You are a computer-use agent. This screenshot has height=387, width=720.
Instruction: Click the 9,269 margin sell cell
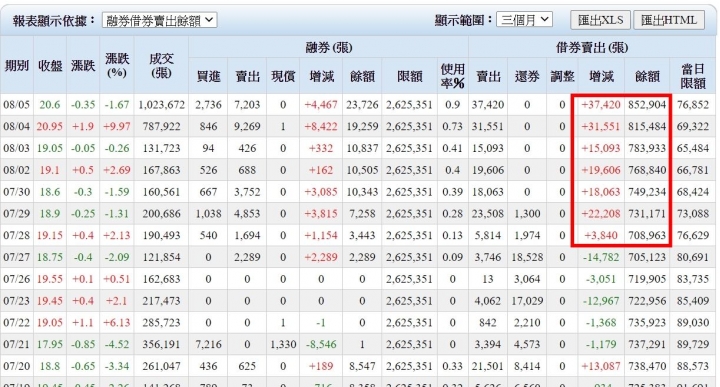pyautogui.click(x=247, y=126)
